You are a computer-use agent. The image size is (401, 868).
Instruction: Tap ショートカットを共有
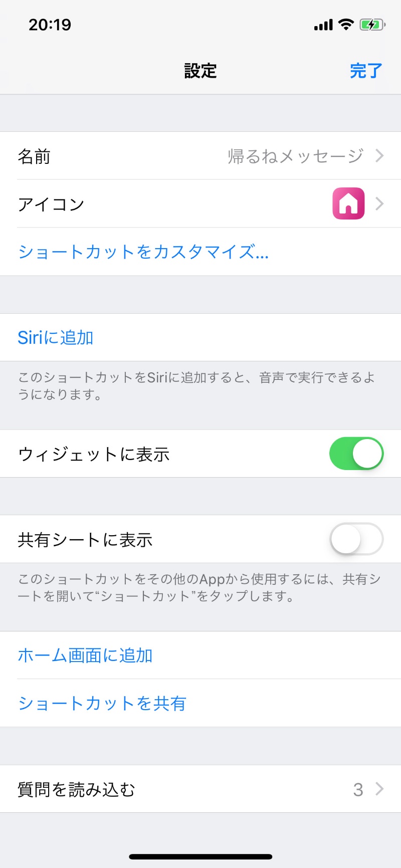coord(102,703)
